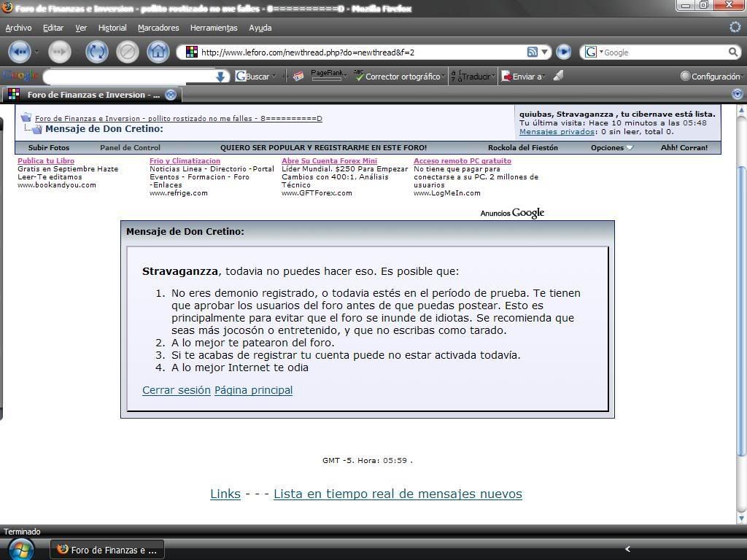
Task: Click the Página principal link
Action: click(253, 390)
